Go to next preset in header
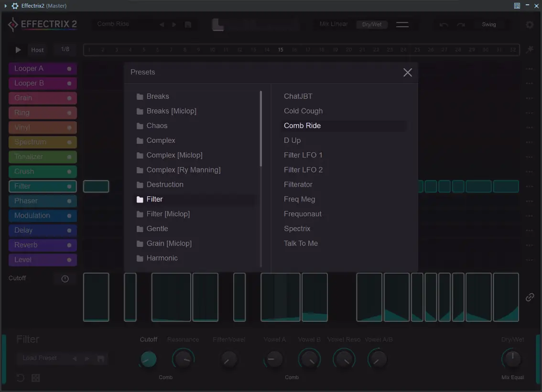 click(174, 24)
